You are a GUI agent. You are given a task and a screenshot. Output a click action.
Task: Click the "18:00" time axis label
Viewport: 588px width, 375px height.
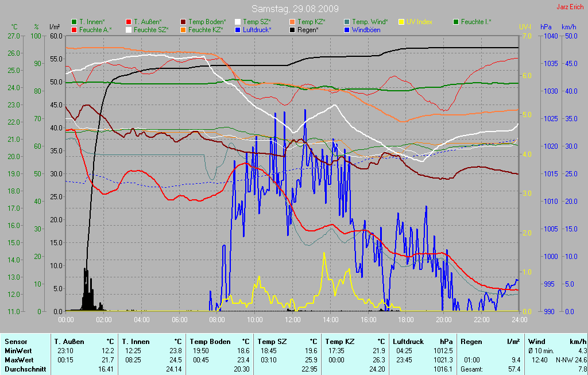pos(406,320)
